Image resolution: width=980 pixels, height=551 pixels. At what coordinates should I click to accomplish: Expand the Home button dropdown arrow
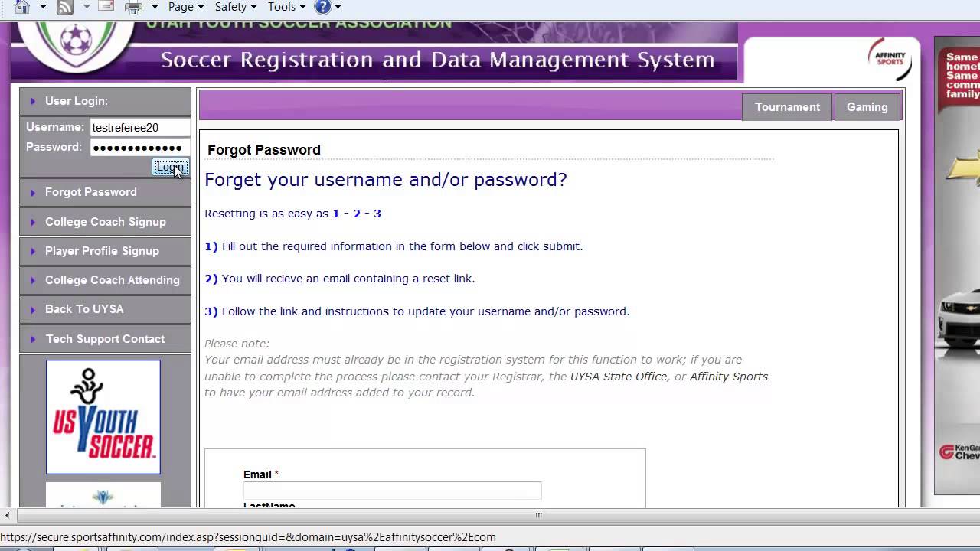pyautogui.click(x=43, y=7)
